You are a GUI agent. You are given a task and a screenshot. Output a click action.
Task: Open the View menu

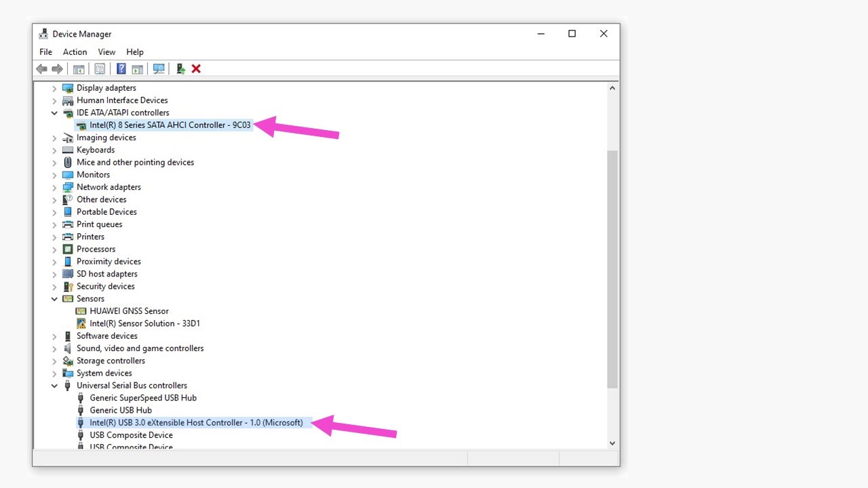click(106, 52)
